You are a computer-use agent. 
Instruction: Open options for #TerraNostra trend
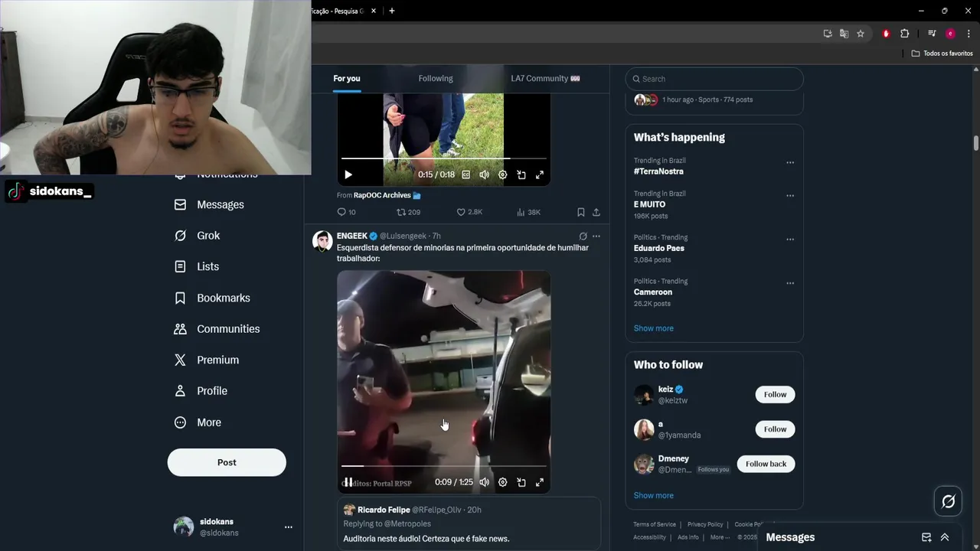coord(790,162)
